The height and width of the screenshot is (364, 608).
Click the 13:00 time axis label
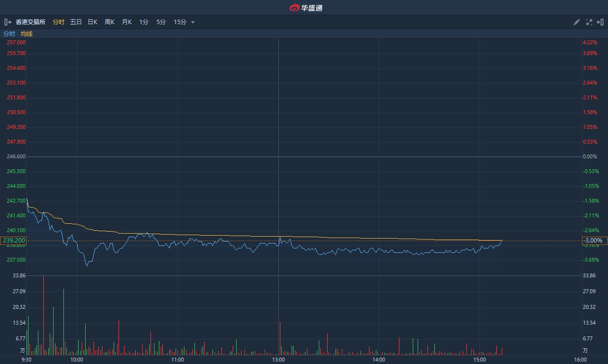[278, 360]
